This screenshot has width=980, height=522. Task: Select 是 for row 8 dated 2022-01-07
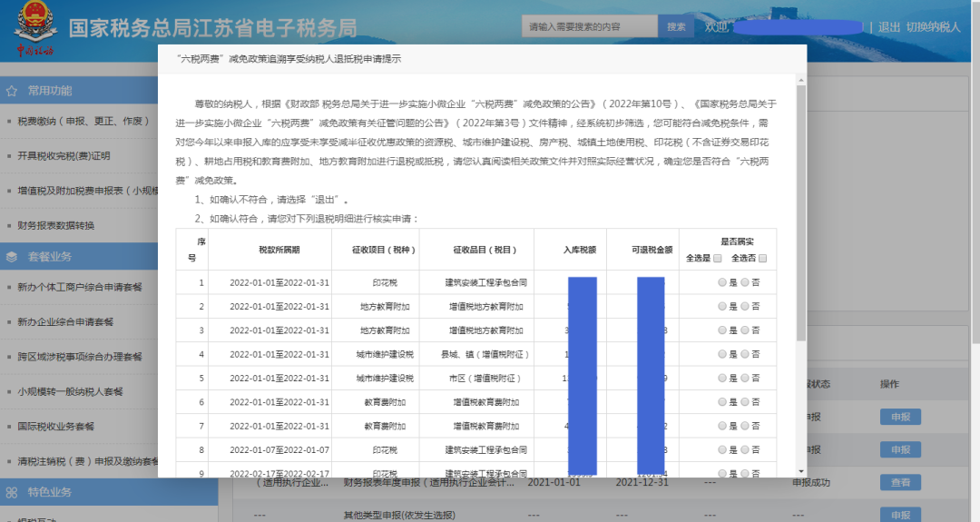coord(722,450)
